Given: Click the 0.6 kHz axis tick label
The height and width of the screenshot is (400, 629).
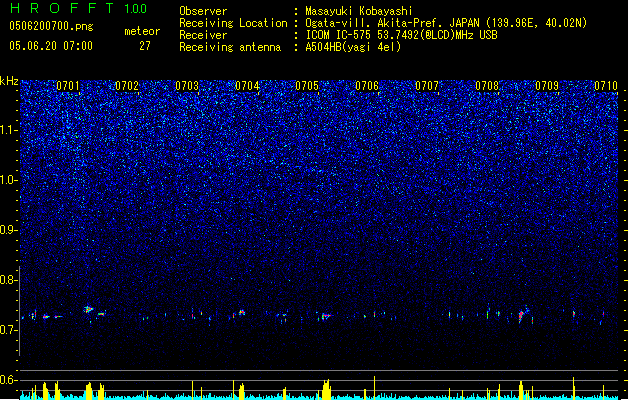Looking at the screenshot, I should point(9,380).
